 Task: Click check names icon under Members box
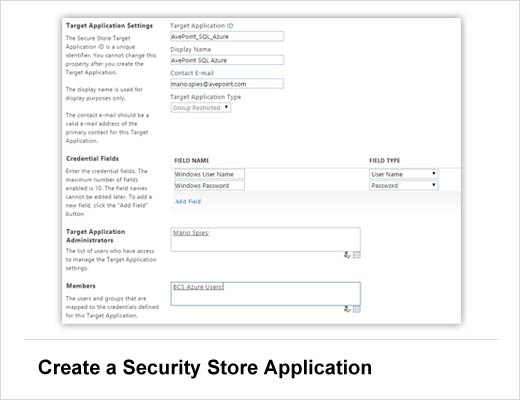coord(347,309)
